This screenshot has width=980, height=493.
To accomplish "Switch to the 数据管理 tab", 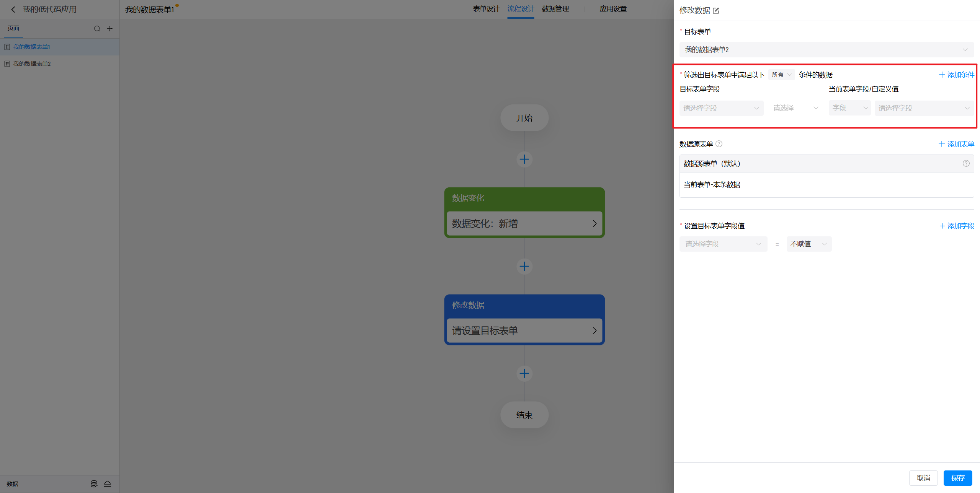I will (x=555, y=9).
